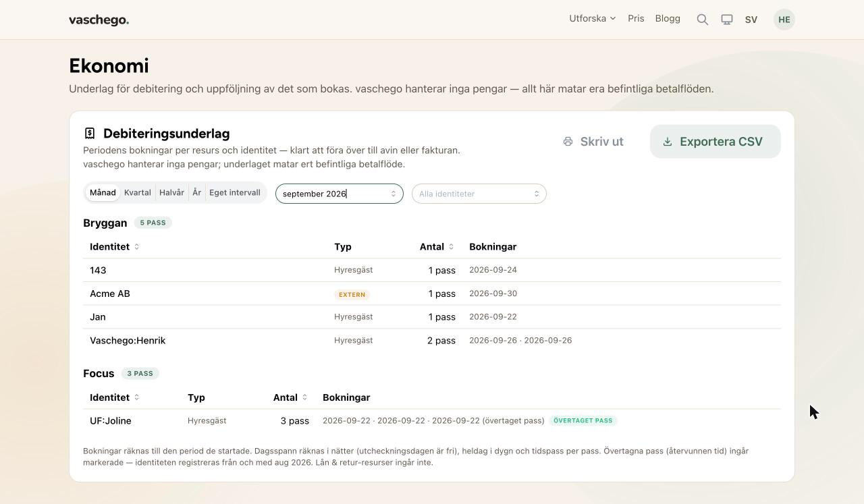Click the Jan identity row
Image resolution: width=864 pixels, height=504 pixels.
coord(432,317)
